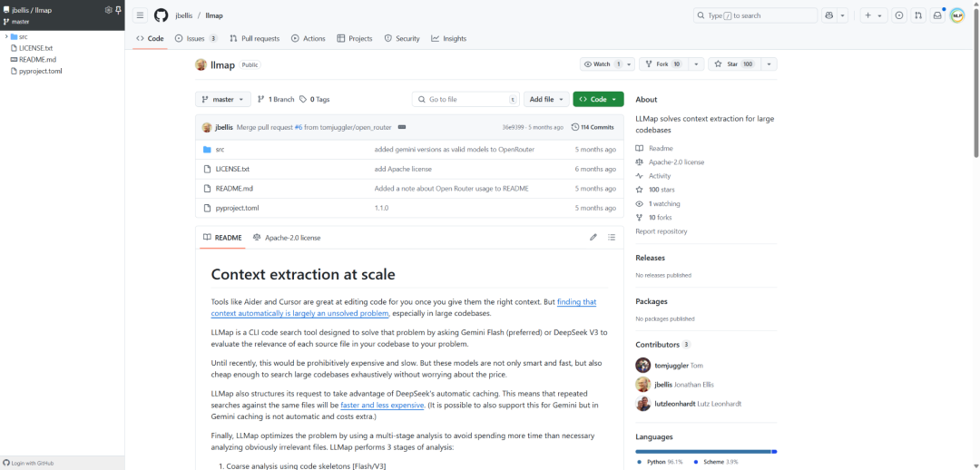Open the issues circle icon in header

click(x=898, y=15)
